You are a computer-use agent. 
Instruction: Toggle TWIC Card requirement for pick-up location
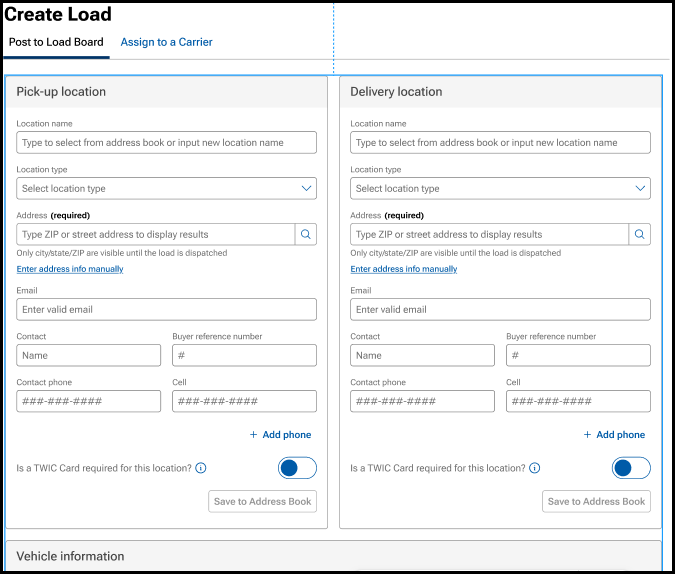click(x=297, y=468)
